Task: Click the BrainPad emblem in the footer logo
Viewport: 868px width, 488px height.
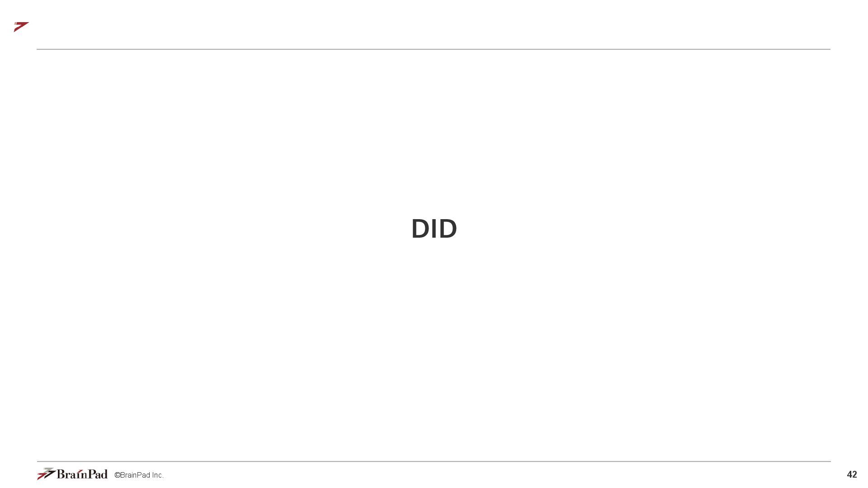Action: (x=47, y=474)
